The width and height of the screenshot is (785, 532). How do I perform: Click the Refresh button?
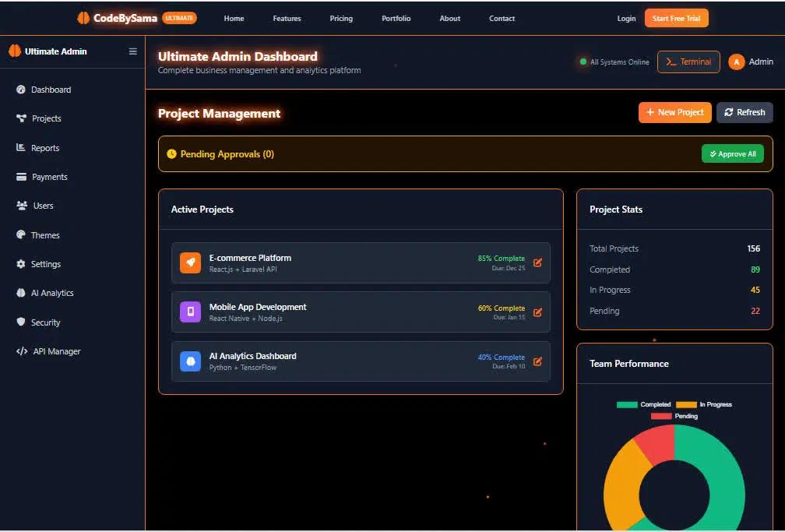point(745,112)
